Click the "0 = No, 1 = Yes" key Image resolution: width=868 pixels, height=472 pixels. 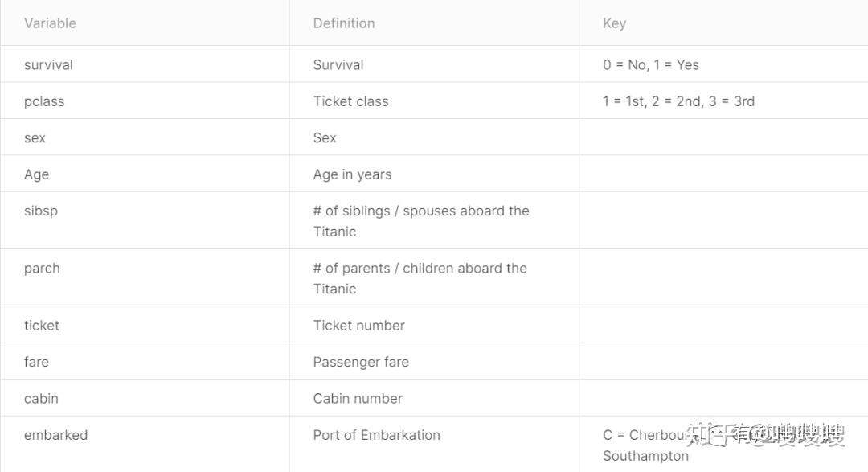tap(650, 65)
